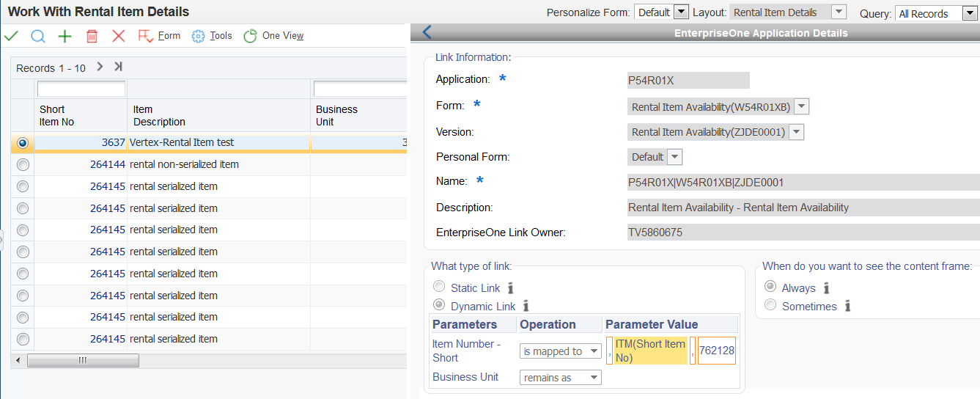980x399 pixels.
Task: Click the red trash Delete icon
Action: [92, 36]
